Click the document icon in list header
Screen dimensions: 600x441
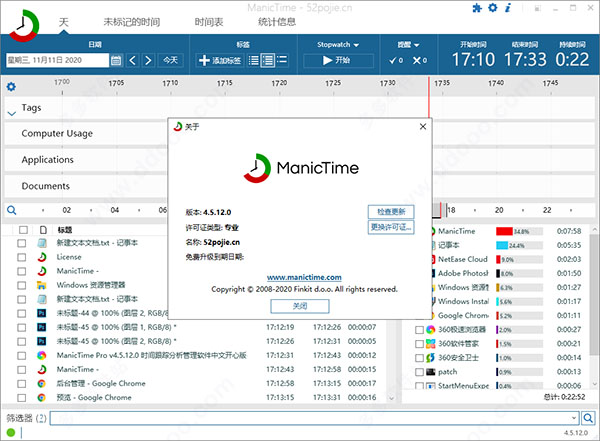point(43,230)
